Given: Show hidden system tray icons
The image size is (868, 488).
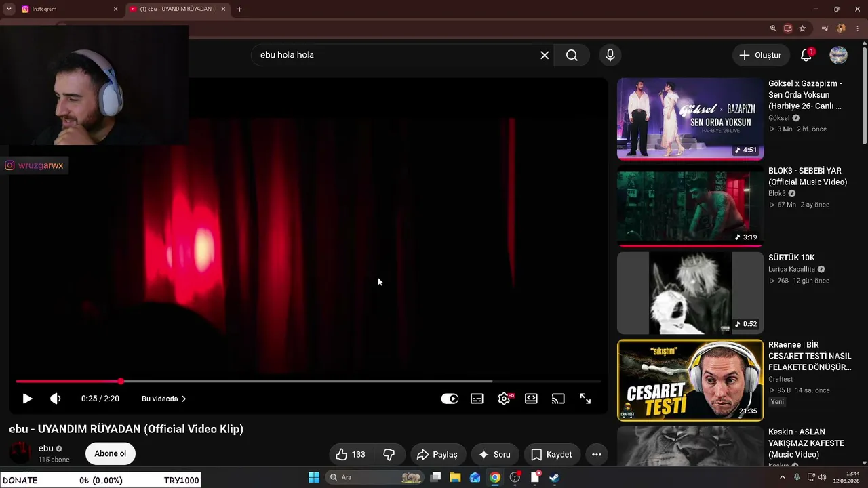Looking at the screenshot, I should click(782, 477).
